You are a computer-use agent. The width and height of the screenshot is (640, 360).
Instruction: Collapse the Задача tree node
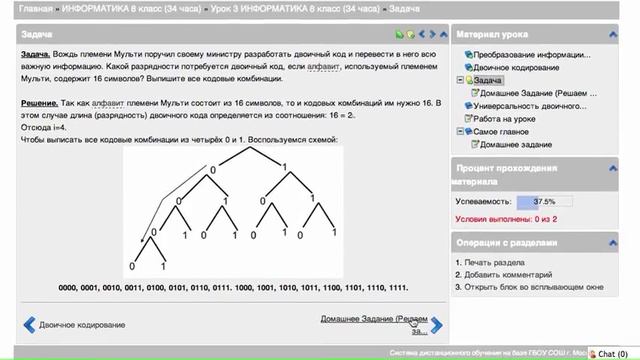[460, 80]
